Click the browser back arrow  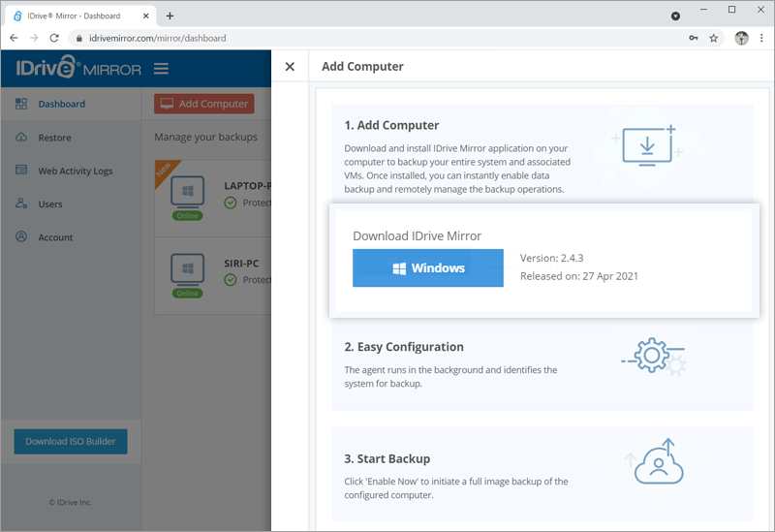[x=14, y=38]
